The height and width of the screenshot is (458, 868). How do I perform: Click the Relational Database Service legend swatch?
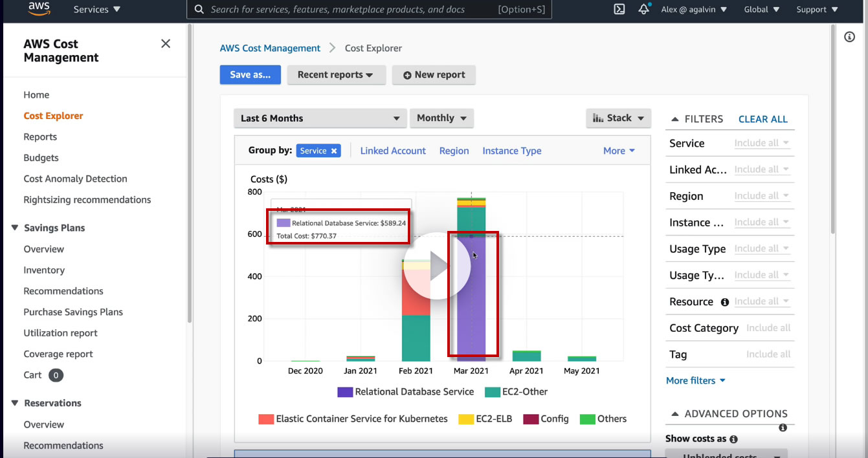344,392
